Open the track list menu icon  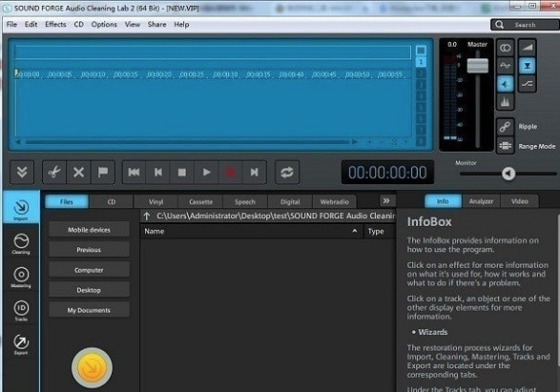click(x=421, y=51)
